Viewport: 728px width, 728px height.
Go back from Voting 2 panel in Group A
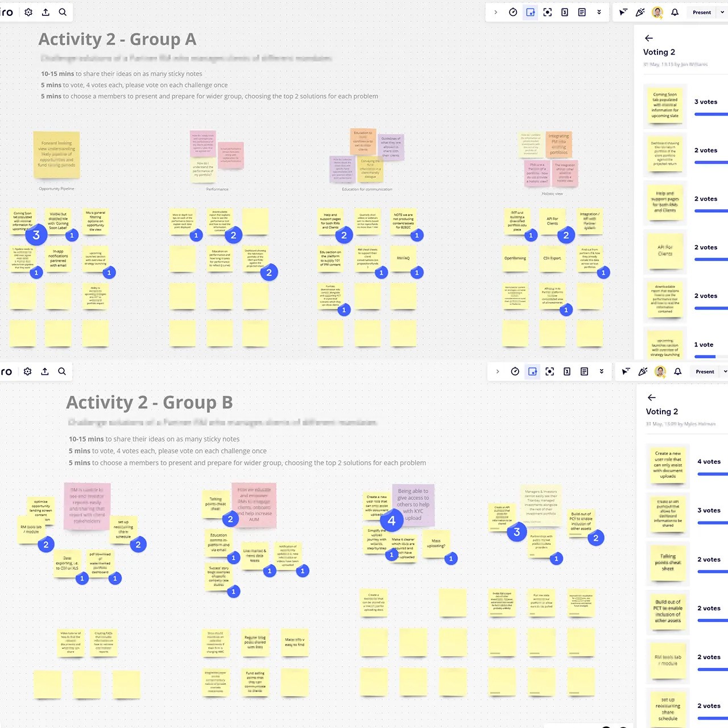click(x=649, y=38)
